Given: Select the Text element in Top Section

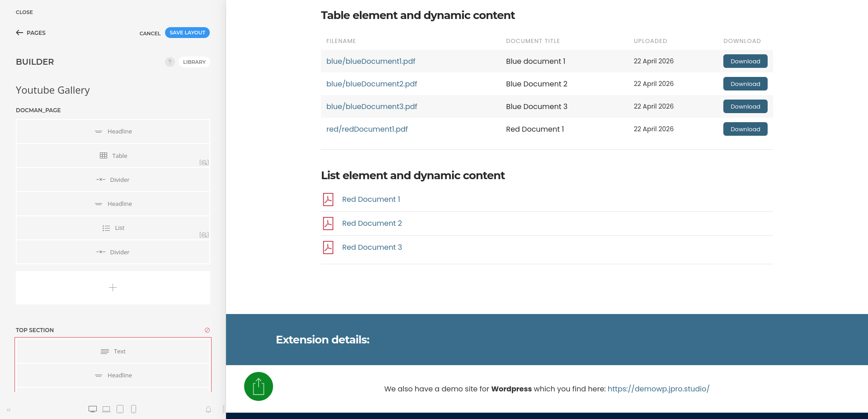Looking at the screenshot, I should [x=113, y=352].
